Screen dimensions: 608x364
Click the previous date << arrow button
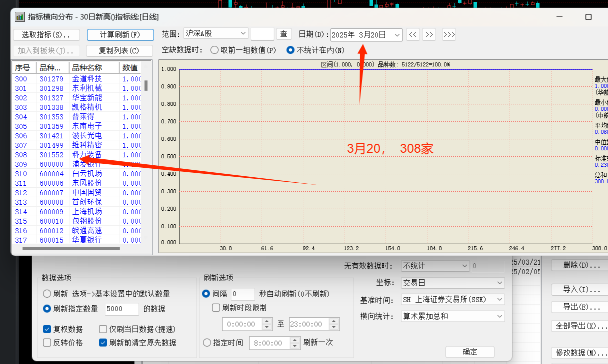pyautogui.click(x=413, y=34)
